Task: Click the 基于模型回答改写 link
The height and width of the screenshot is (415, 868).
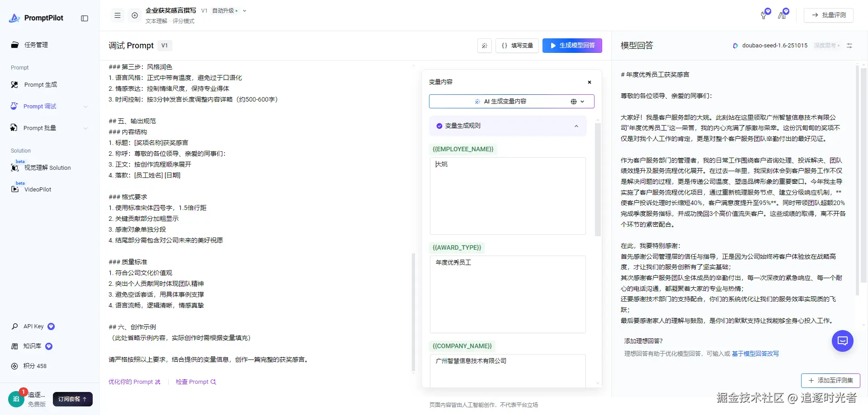Action: pyautogui.click(x=755, y=354)
